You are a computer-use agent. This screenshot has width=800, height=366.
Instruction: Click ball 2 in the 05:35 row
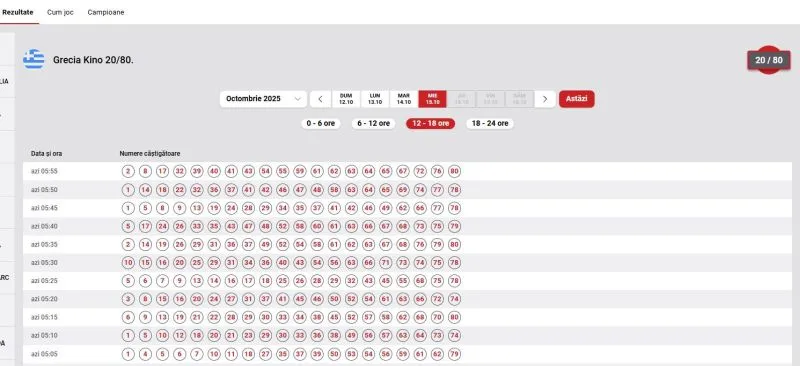(128, 245)
